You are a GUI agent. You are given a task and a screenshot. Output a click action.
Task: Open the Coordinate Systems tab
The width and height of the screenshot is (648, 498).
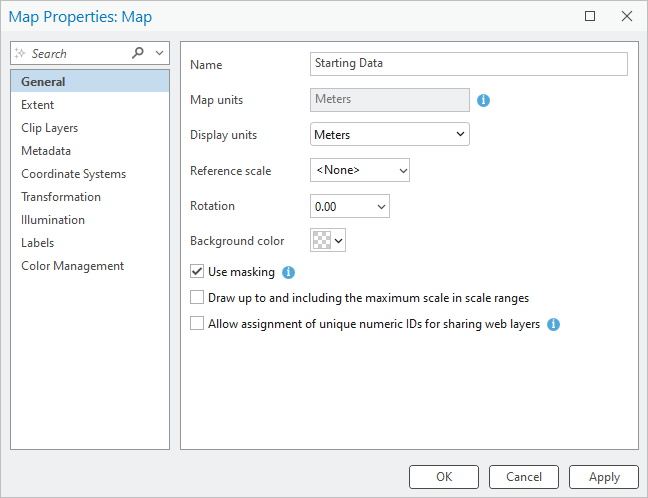pos(73,174)
